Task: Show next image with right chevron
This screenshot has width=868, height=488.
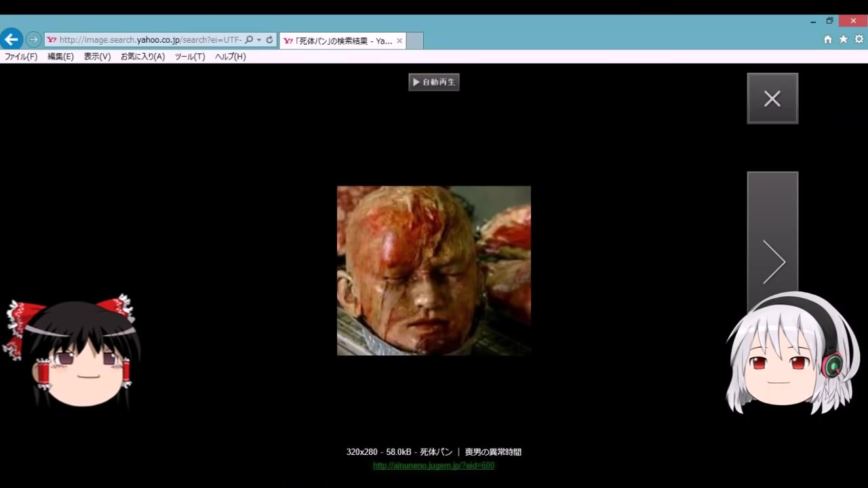Action: pyautogui.click(x=772, y=261)
